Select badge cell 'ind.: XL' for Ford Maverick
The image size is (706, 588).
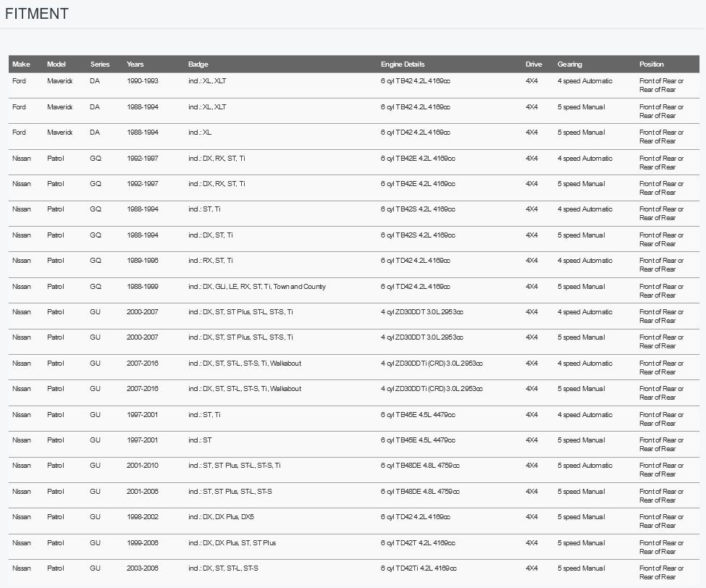coord(200,133)
